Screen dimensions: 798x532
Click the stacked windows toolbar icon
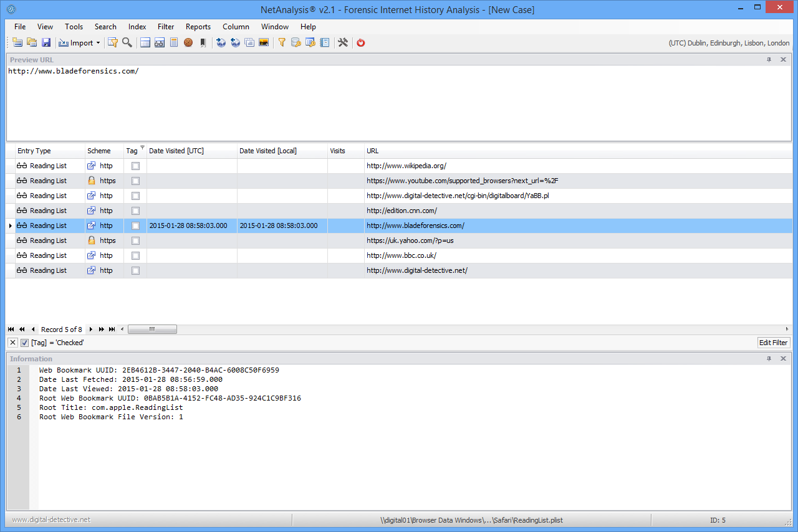click(x=249, y=42)
